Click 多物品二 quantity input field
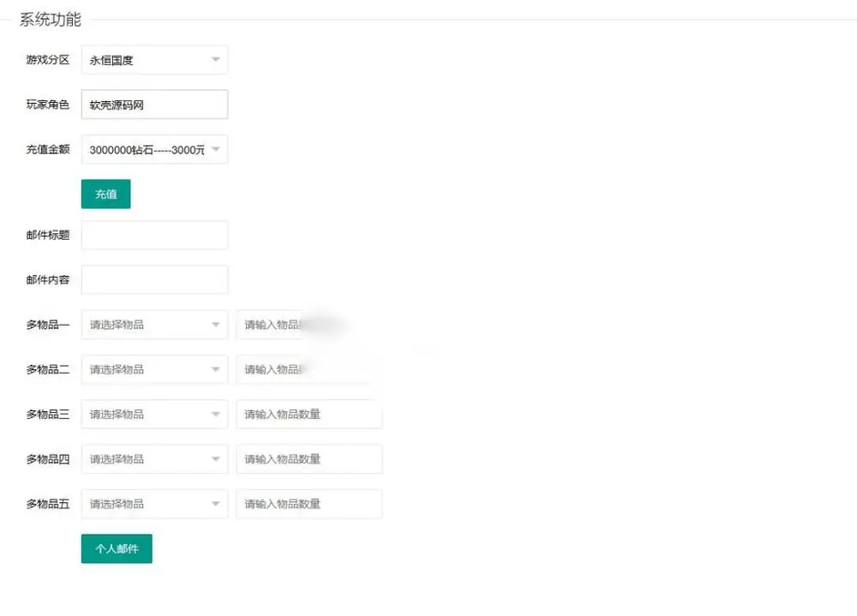This screenshot has height=616, width=857. [x=309, y=369]
